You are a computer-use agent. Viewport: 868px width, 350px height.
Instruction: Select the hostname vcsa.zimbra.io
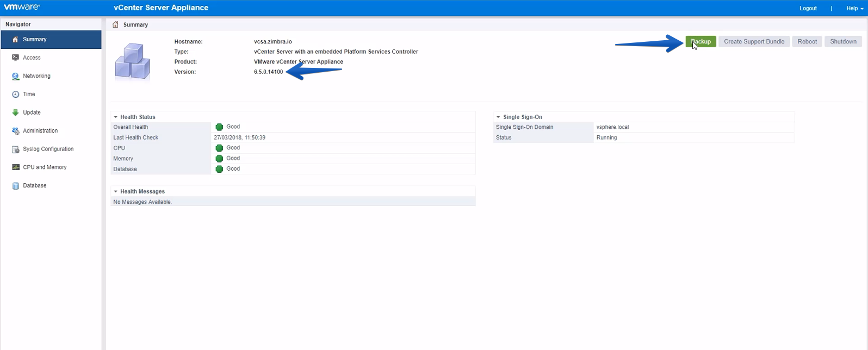tap(273, 41)
